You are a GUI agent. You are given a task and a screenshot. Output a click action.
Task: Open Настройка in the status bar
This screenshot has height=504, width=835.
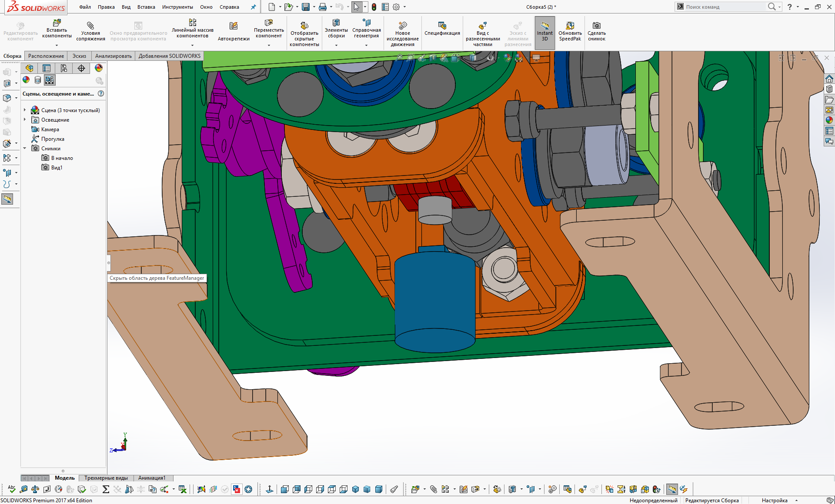[x=775, y=501]
